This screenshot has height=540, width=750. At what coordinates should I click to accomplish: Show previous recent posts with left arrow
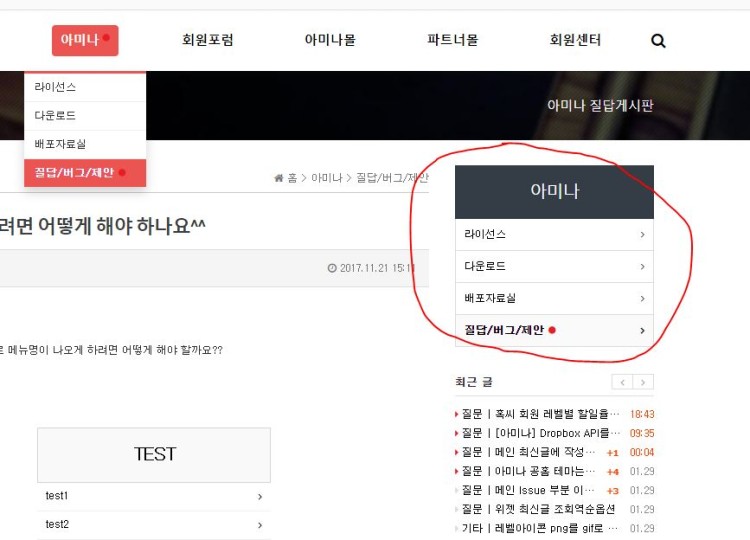point(622,382)
